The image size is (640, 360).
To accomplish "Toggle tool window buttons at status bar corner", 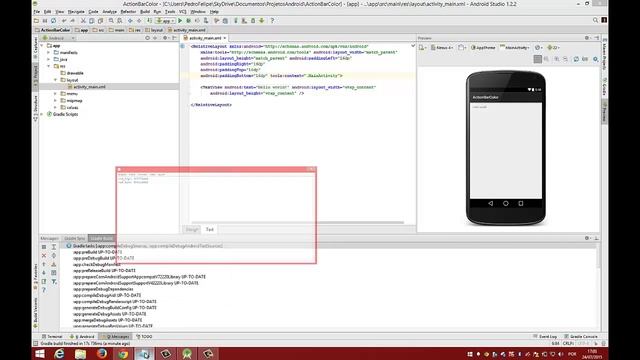I will click(36, 344).
